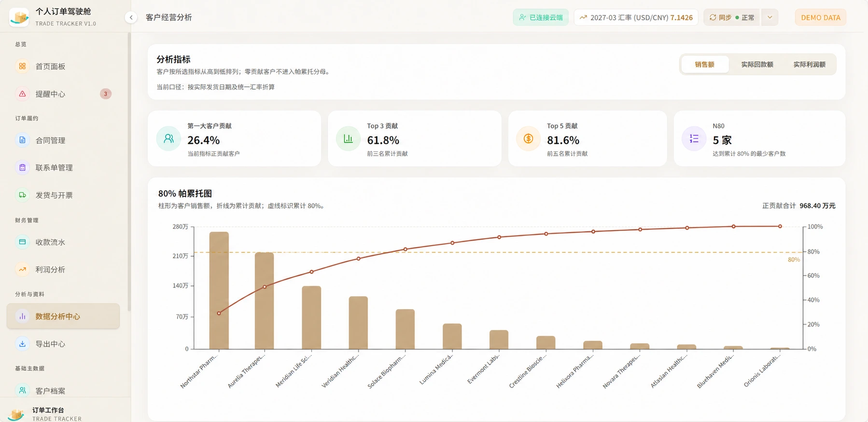Collapse the sidebar with the chevron button

pos(131,17)
